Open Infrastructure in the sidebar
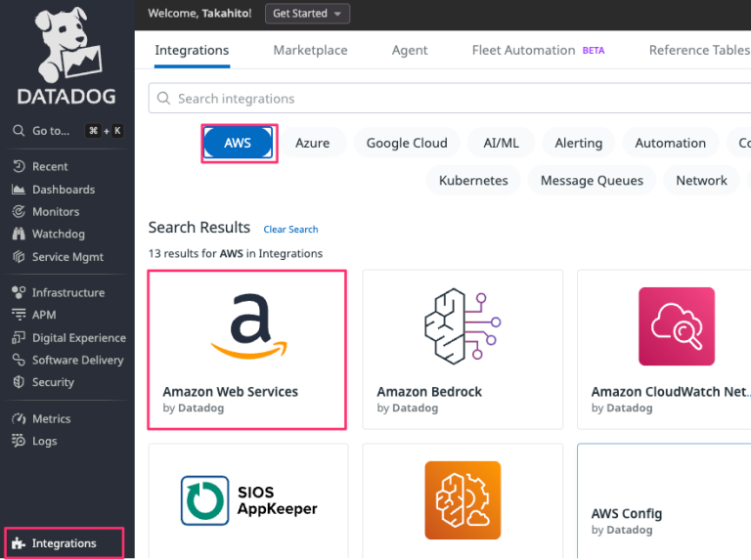Image resolution: width=751 pixels, height=560 pixels. tap(68, 292)
